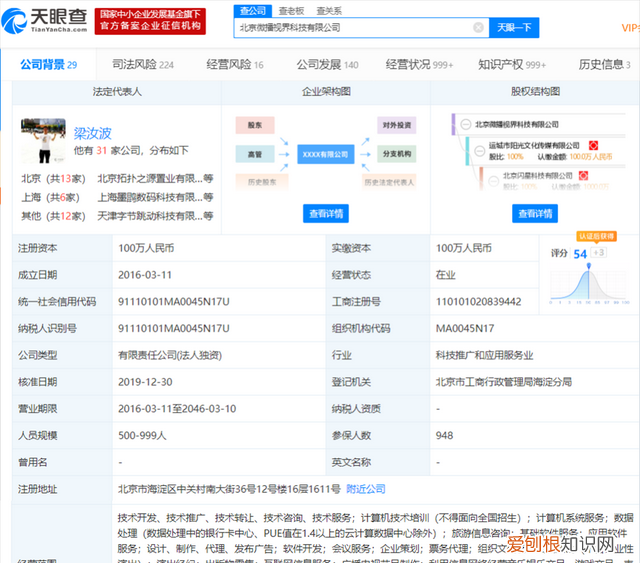This screenshot has height=563, width=640.
Task: Click the score distribution chart
Action: point(589,284)
